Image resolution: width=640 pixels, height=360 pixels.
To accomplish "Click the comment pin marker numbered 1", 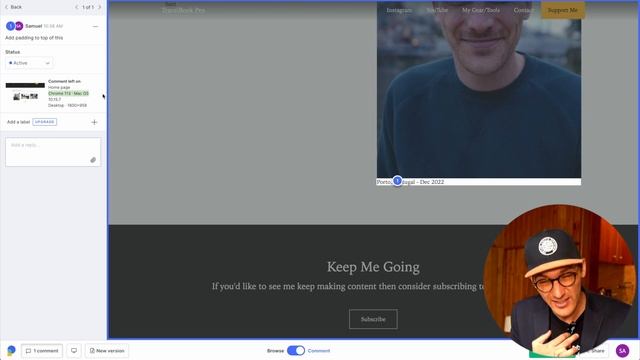I will pos(397,180).
